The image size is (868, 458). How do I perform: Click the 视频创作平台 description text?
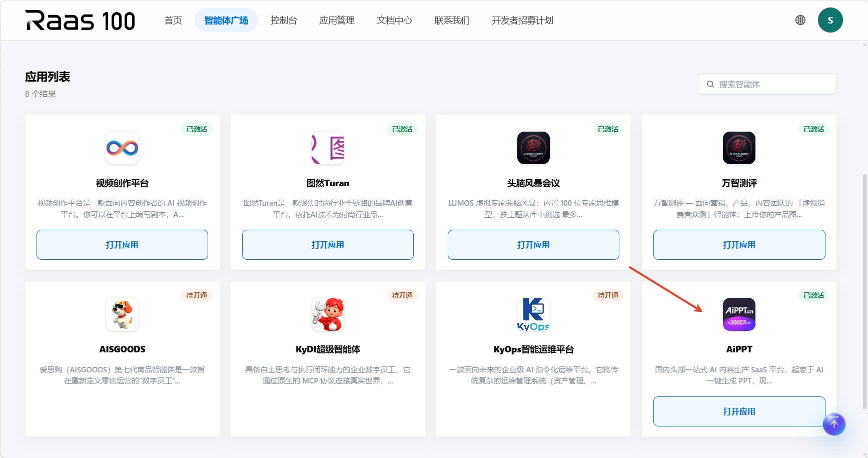tap(122, 209)
